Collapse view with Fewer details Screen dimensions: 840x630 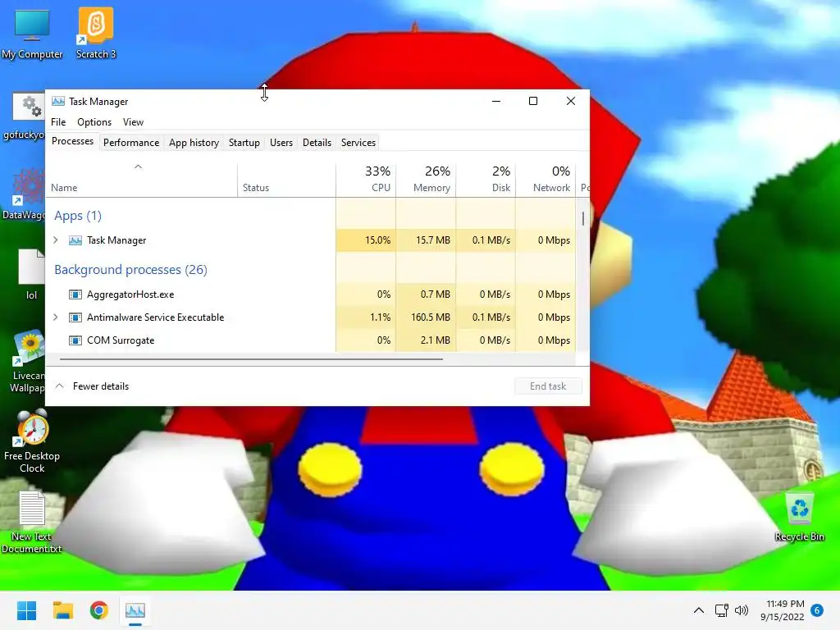[x=92, y=386]
